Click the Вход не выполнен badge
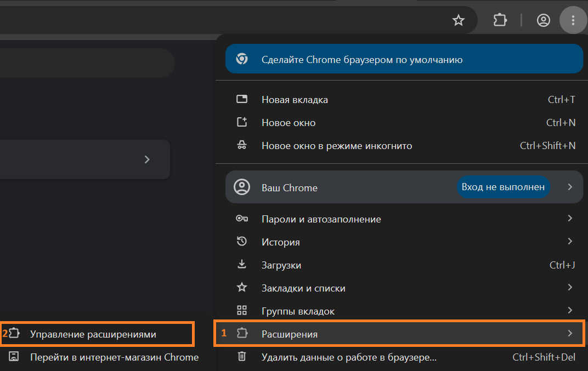The height and width of the screenshot is (371, 588). [503, 187]
